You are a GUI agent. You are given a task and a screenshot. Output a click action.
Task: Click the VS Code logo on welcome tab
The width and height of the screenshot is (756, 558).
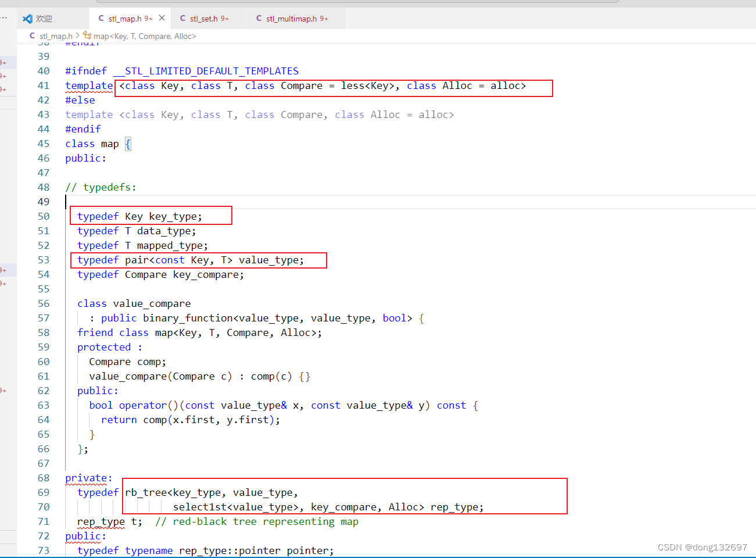[x=27, y=19]
